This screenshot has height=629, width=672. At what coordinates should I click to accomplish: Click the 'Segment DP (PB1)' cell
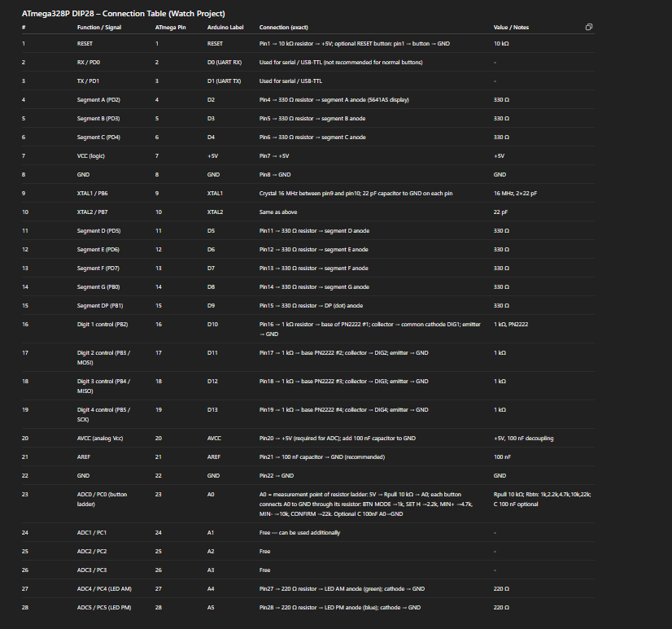pos(100,305)
